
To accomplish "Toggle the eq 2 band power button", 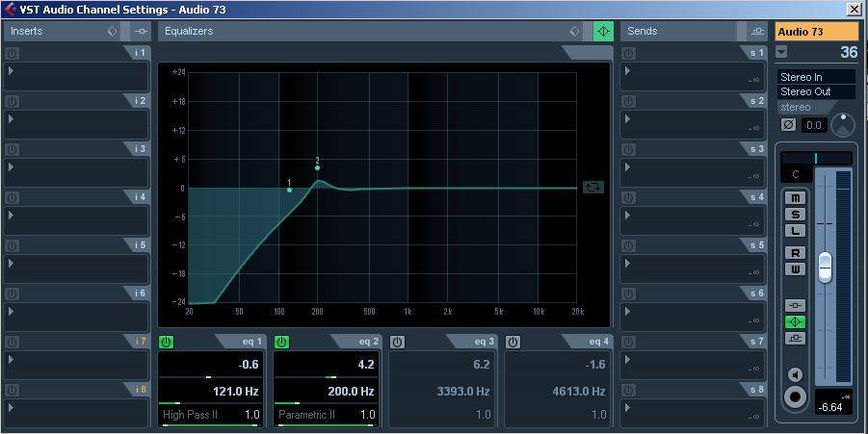I will pos(281,343).
